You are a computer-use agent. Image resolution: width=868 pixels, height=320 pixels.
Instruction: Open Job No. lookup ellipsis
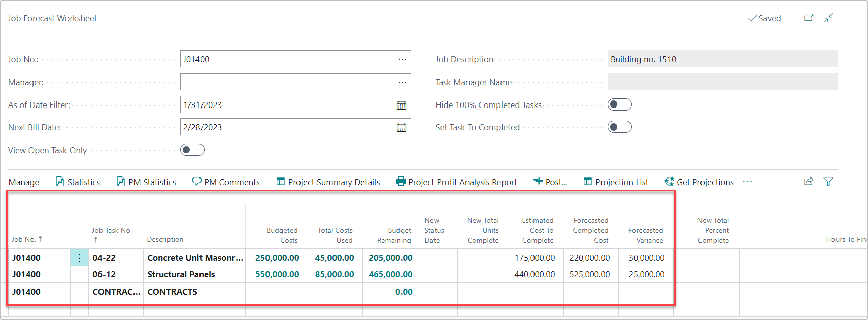tap(402, 59)
